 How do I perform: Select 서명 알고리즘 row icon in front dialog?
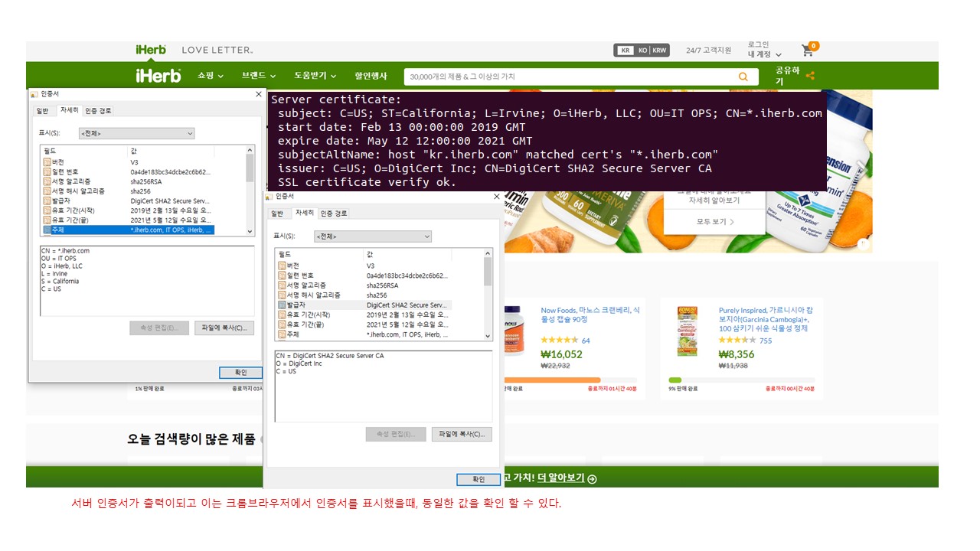pos(282,285)
